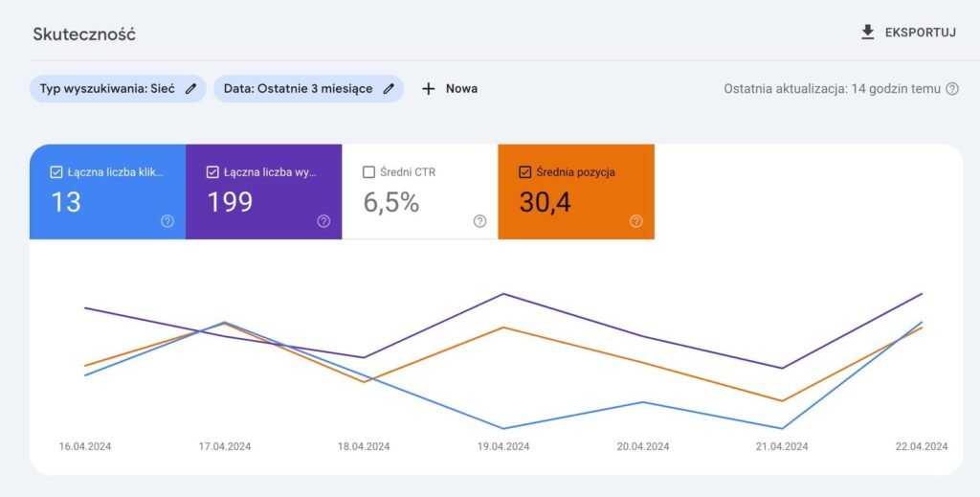Viewport: 980px width, 497px height.
Task: Open the Typ wyszukiwania: Sieć filter
Action: tap(107, 89)
